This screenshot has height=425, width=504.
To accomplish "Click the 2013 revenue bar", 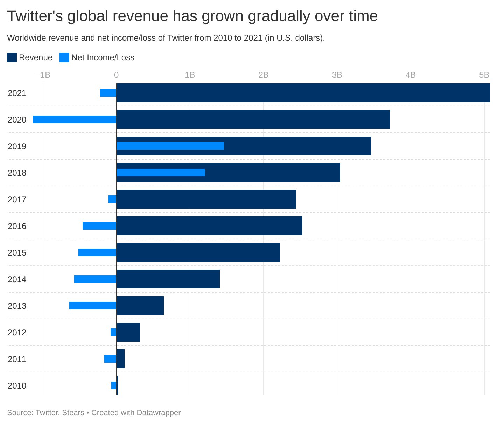I will [x=140, y=306].
